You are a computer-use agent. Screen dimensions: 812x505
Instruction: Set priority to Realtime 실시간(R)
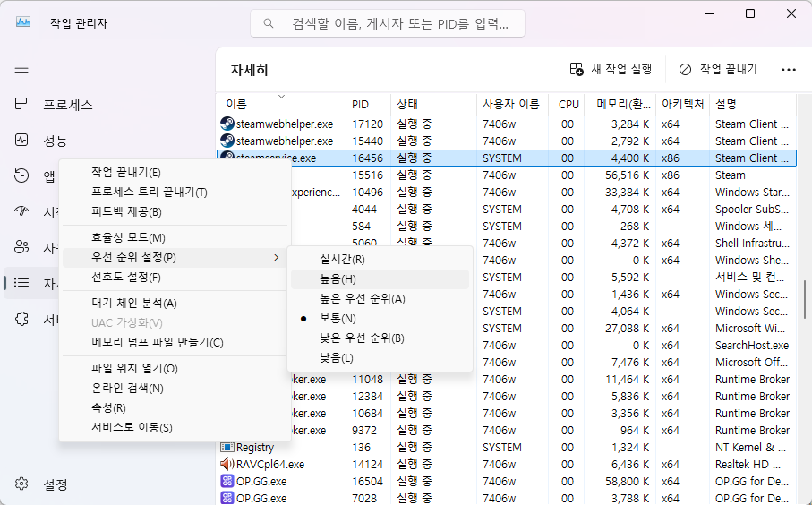[x=380, y=260]
